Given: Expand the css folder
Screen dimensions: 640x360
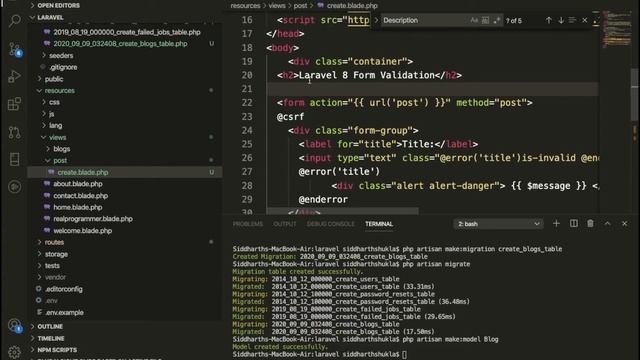Looking at the screenshot, I should pos(54,102).
